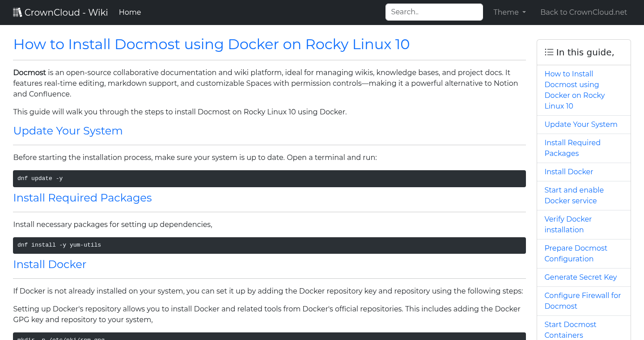Select 'Start and enable Docker service' sidebar link
This screenshot has height=340, width=644.
click(x=574, y=195)
